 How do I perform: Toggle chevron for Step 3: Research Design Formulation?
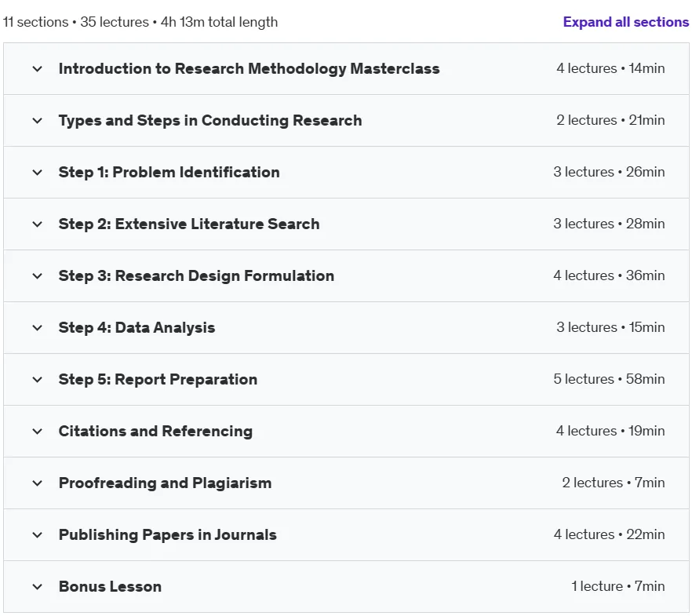[x=38, y=275]
